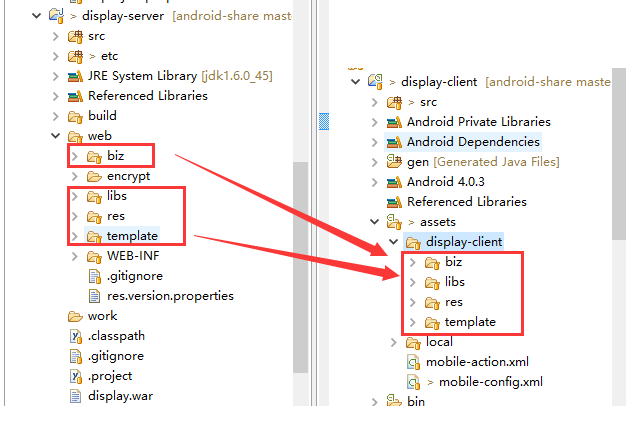Select template folder in display-client assets
Screen dimensions: 637x424
(x=470, y=322)
